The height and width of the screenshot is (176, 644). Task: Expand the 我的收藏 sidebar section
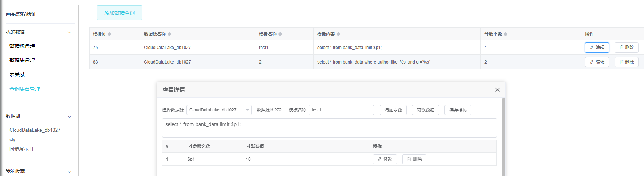pyautogui.click(x=69, y=172)
